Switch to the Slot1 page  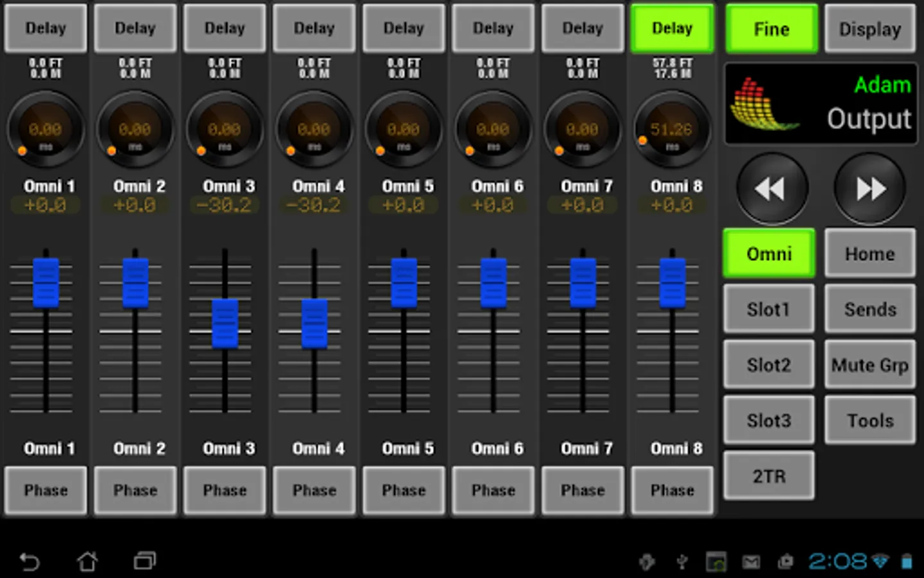(769, 310)
